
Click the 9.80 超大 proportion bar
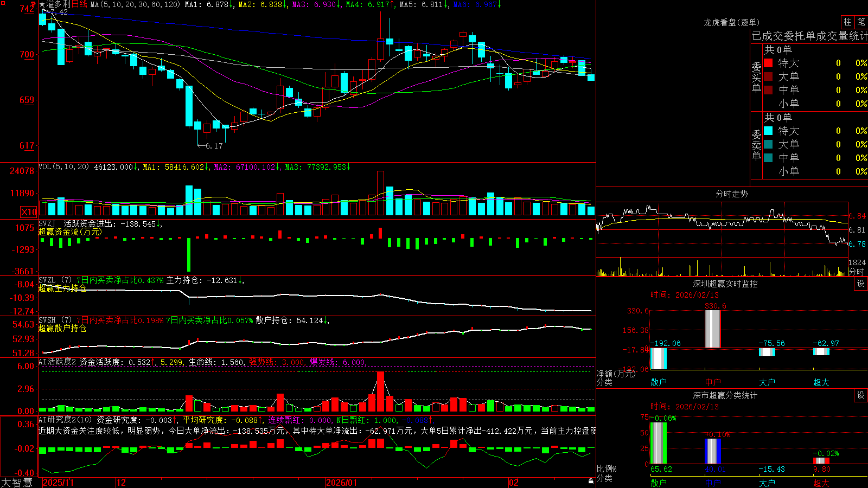(821, 461)
